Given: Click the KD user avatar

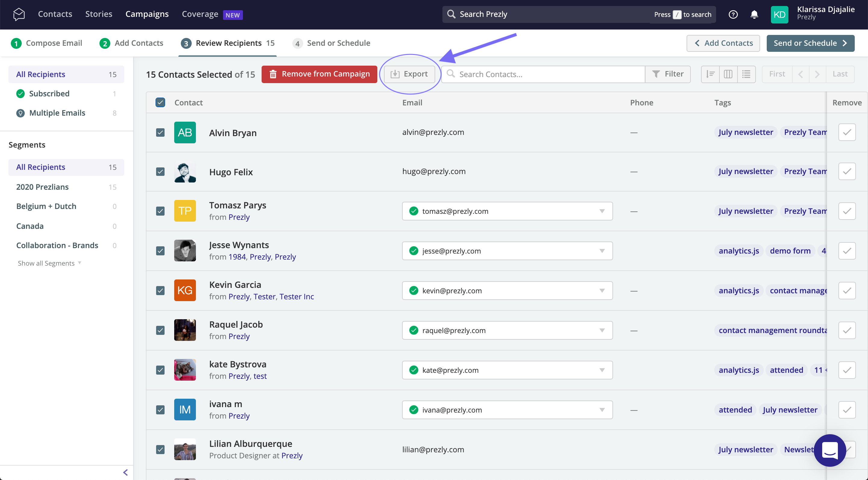Looking at the screenshot, I should tap(779, 14).
